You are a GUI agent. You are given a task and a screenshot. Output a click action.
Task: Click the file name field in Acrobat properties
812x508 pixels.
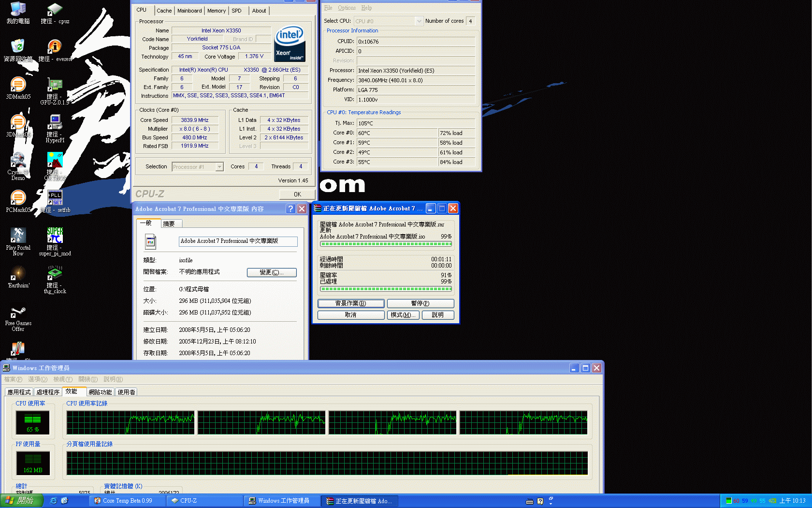[x=238, y=241]
